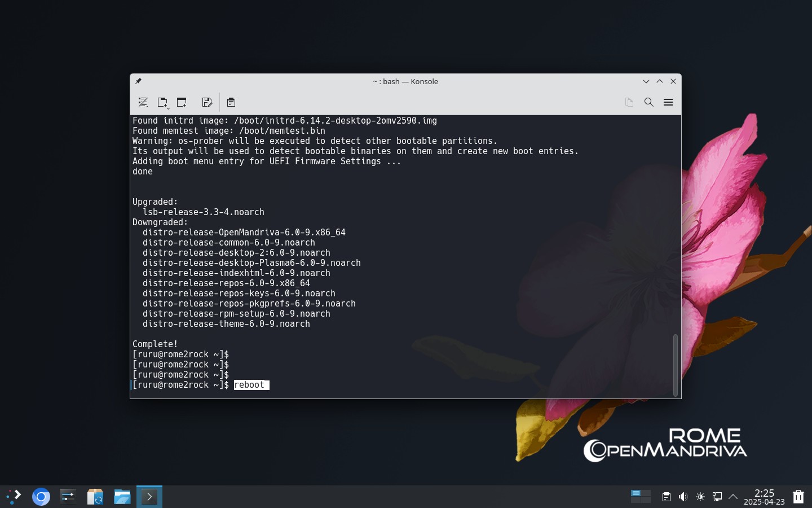Click the "Upgraded:" heading in terminal output
Viewport: 812px width, 508px height.
click(155, 202)
